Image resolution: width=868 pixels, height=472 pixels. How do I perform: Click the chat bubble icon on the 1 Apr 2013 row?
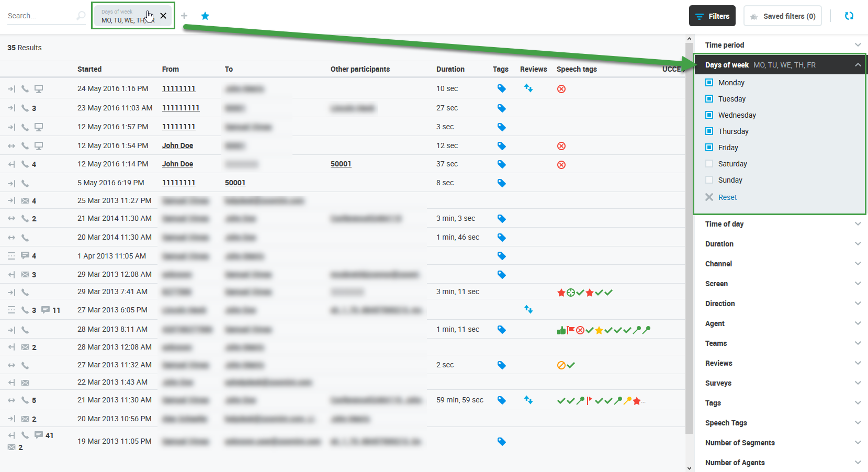pos(25,255)
